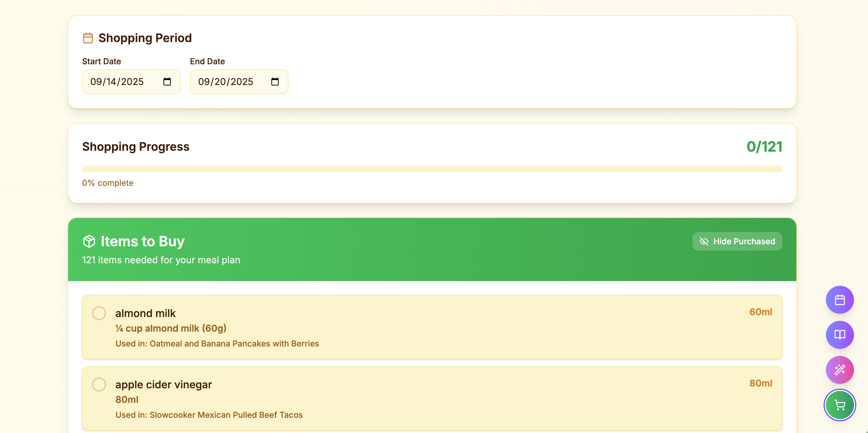Click the almond milk item name
868x433 pixels.
click(146, 313)
